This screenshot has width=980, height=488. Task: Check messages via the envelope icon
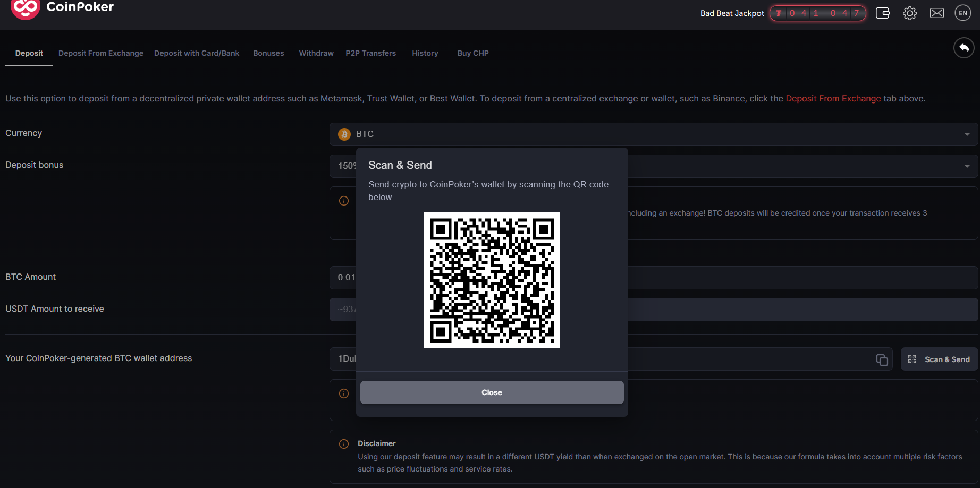(x=937, y=13)
